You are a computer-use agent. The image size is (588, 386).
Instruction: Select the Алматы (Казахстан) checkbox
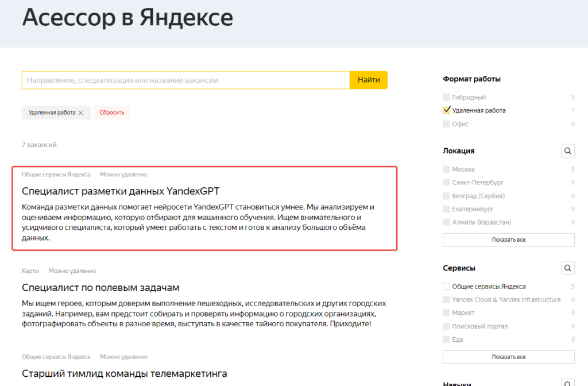(x=446, y=222)
